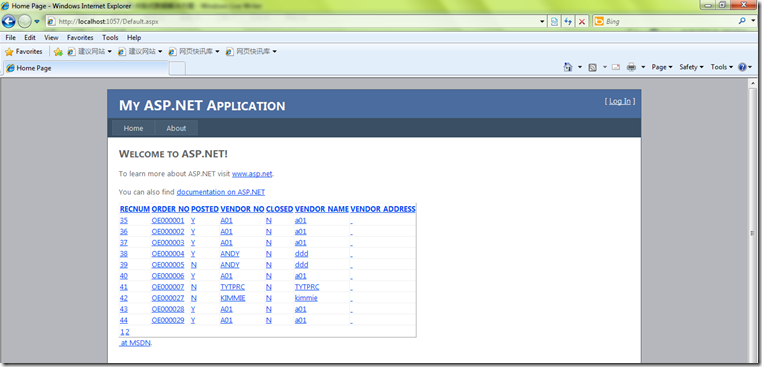The image size is (762, 367).
Task: Expand the Print dropdown arrow
Action: click(643, 68)
